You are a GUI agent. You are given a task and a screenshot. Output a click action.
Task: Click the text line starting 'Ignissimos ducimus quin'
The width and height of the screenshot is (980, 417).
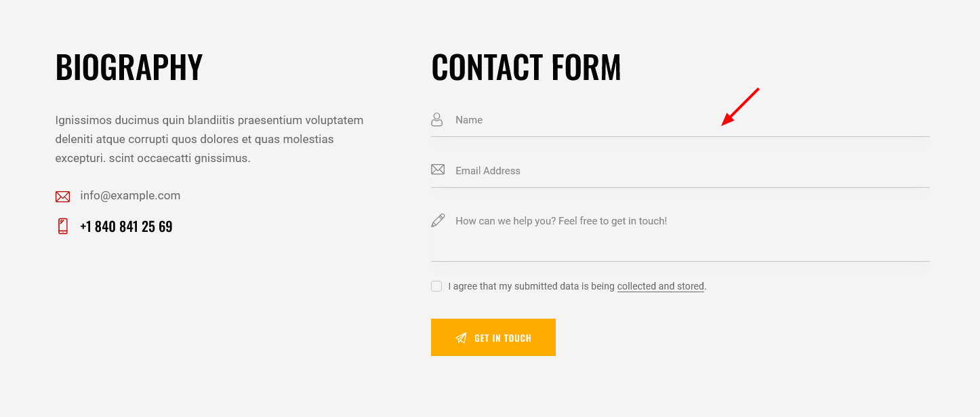point(209,120)
